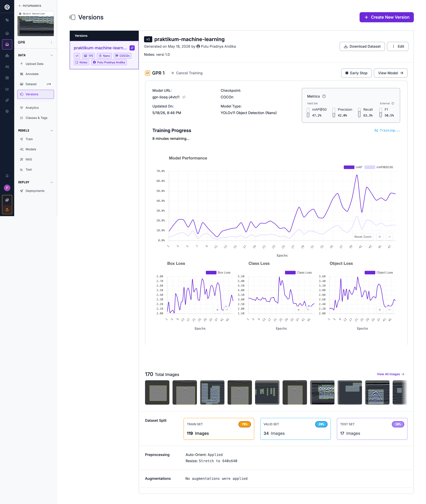Zoom in on Box Loss chart
Image resolution: width=426 pixels, height=504 pixels.
217,310
